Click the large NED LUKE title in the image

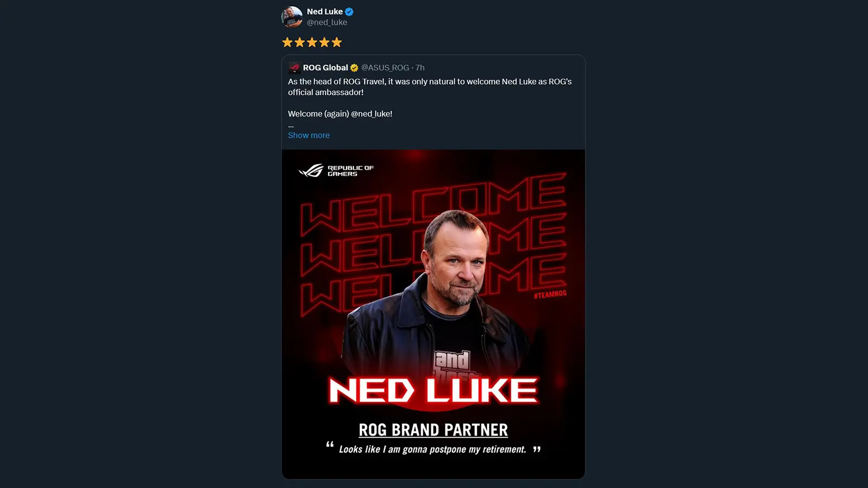coord(433,390)
